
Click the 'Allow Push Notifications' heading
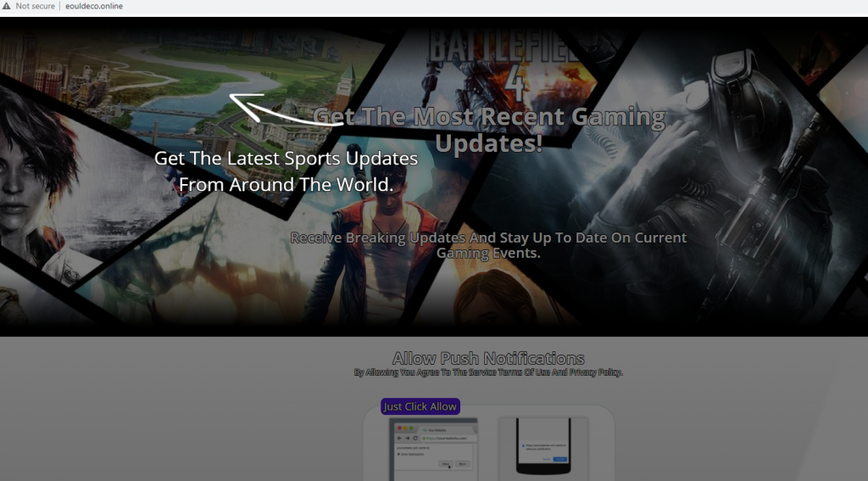point(488,358)
